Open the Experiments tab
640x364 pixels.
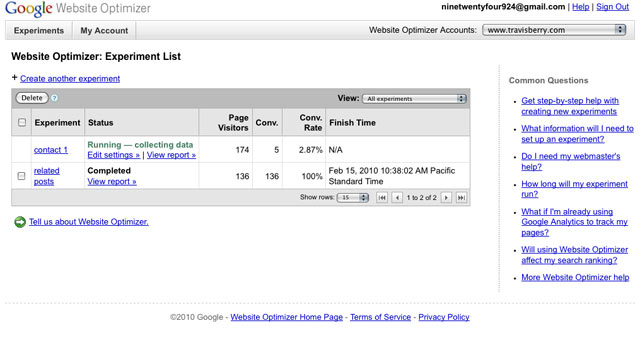pos(39,31)
